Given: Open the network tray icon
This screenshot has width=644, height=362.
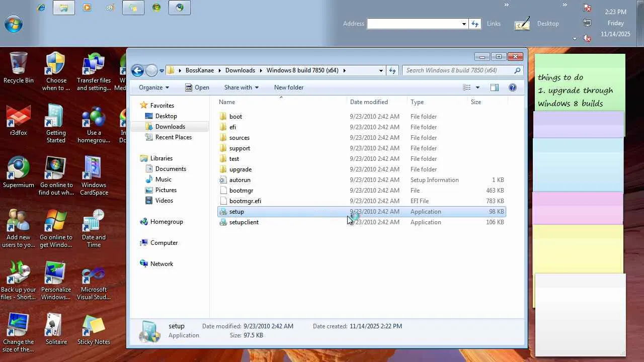Looking at the screenshot, I should click(587, 23).
